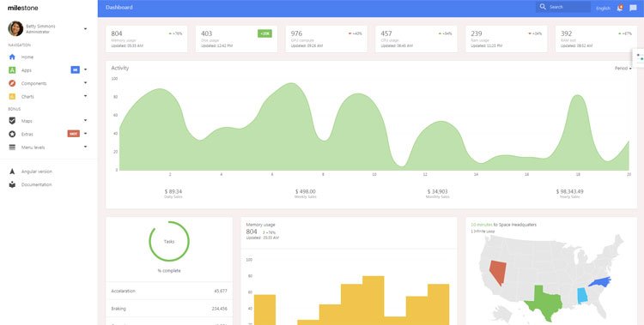The width and height of the screenshot is (644, 325).
Task: Click the "$ 498.00" Weekly Sales value
Action: click(306, 191)
